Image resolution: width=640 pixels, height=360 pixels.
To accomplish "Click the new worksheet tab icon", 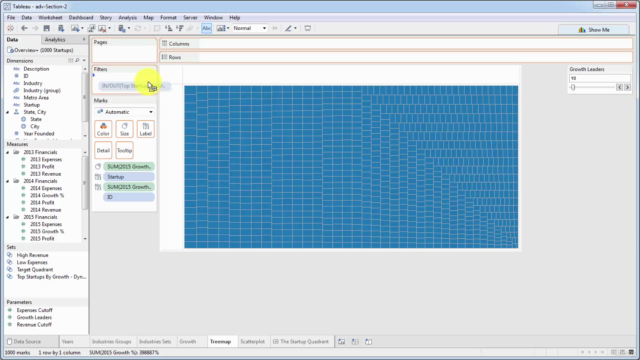I will click(342, 342).
